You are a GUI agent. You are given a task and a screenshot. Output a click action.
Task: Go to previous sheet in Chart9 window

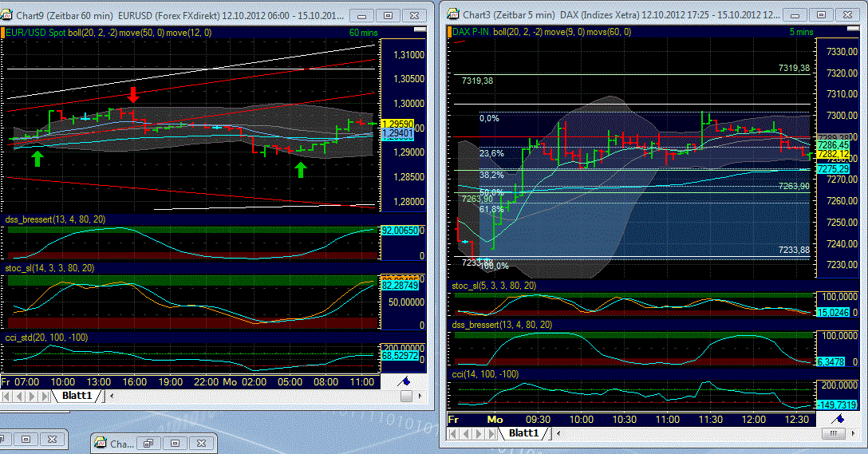point(19,396)
